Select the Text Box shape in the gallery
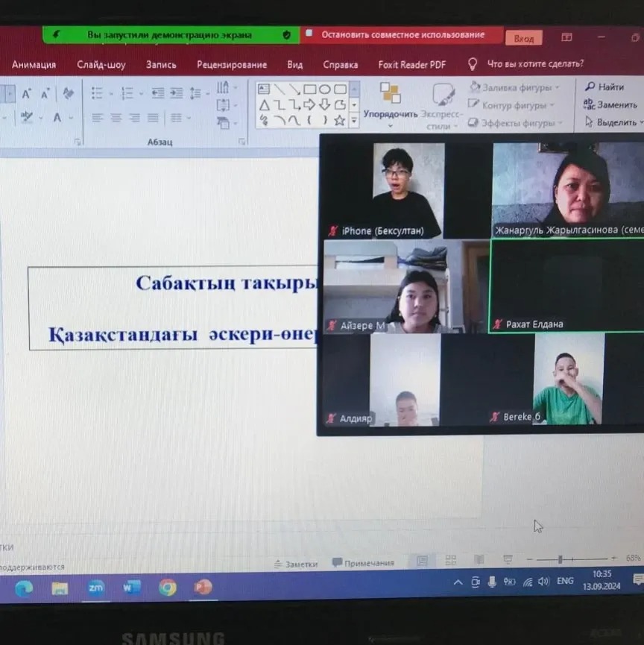644x645 pixels. point(264,89)
